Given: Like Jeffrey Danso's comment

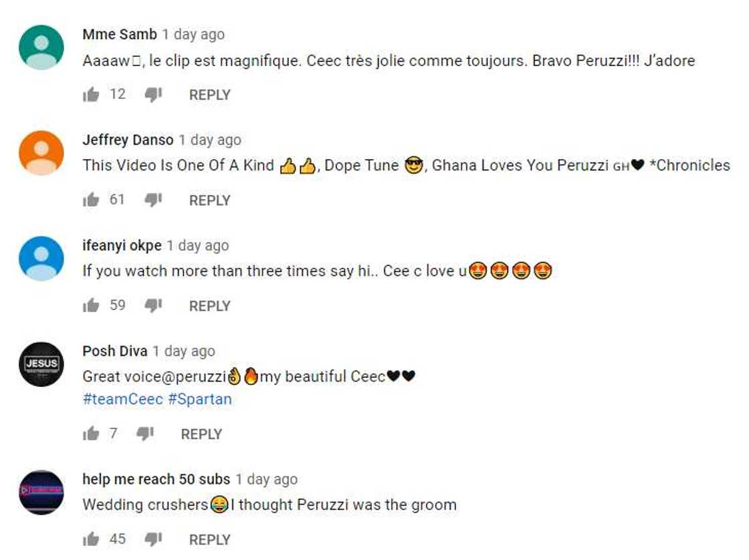Looking at the screenshot, I should tap(91, 200).
